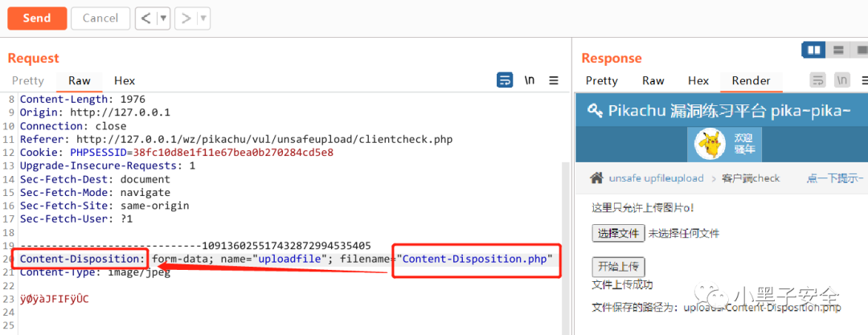The height and width of the screenshot is (335, 868).
Task: Open the forward history dropdown arrow
Action: 203,18
